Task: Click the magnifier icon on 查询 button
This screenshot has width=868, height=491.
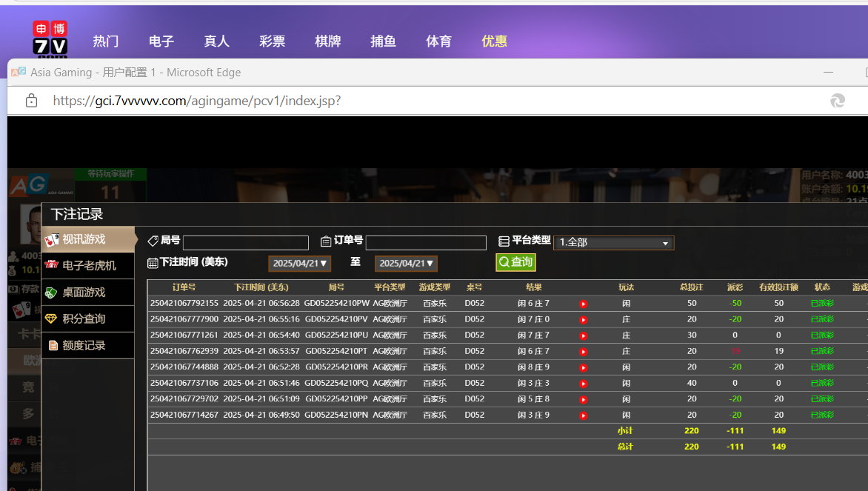Action: coord(504,262)
